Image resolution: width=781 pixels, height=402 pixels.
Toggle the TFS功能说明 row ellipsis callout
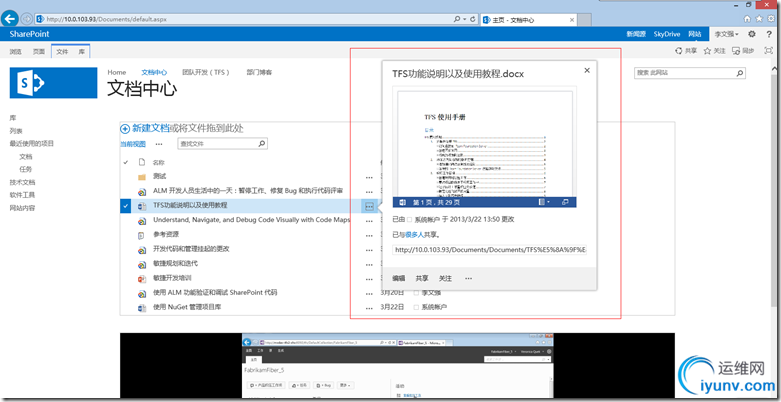click(369, 206)
